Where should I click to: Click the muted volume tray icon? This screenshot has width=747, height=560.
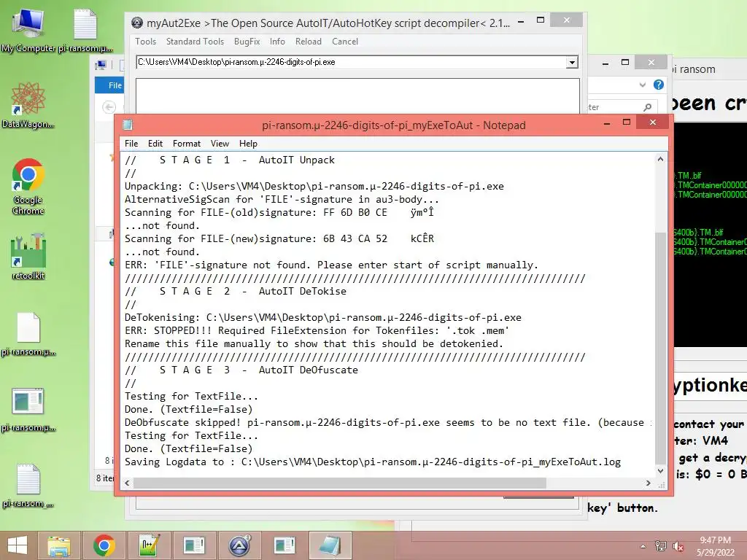[678, 546]
